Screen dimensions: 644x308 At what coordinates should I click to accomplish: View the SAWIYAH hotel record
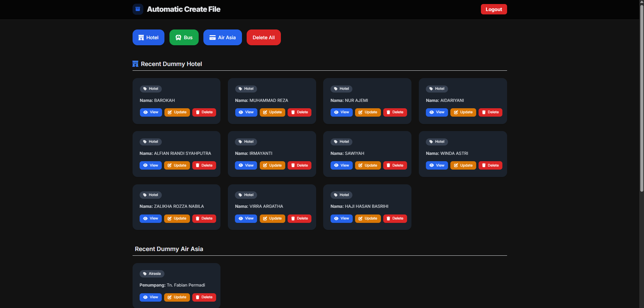tap(341, 166)
